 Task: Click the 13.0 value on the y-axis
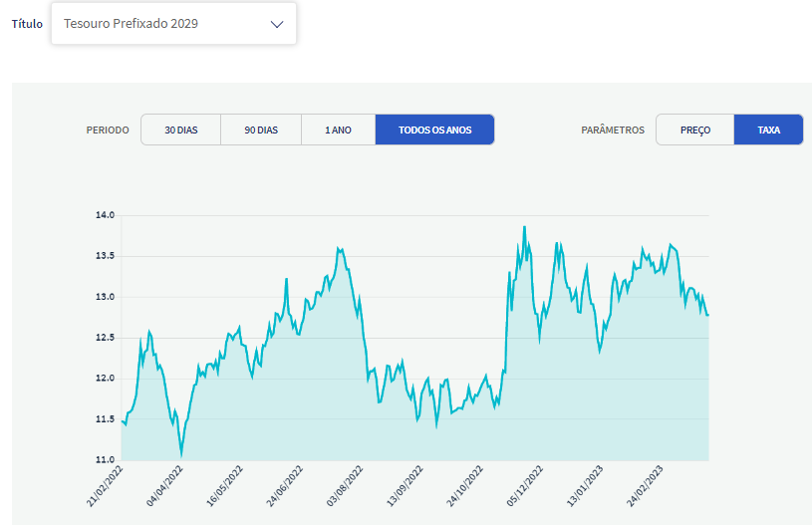point(105,297)
